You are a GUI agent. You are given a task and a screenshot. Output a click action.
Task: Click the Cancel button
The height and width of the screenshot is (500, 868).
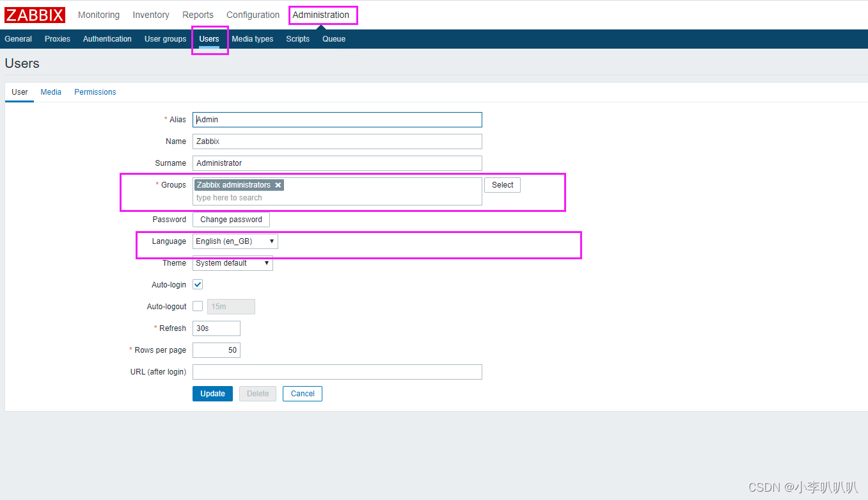pos(303,394)
